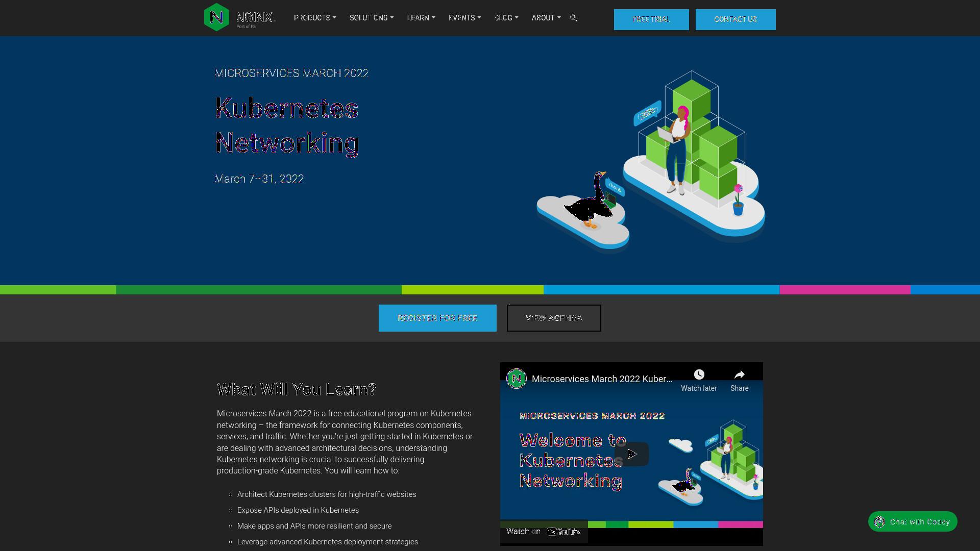Click 'MICROSERVICES MARCH 2022' hero label
980x551 pixels.
[x=291, y=73]
